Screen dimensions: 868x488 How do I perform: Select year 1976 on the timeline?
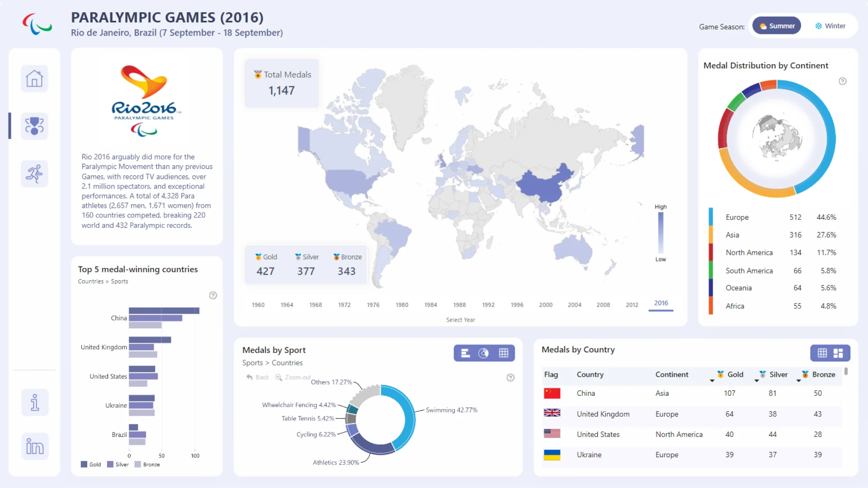[x=373, y=305]
